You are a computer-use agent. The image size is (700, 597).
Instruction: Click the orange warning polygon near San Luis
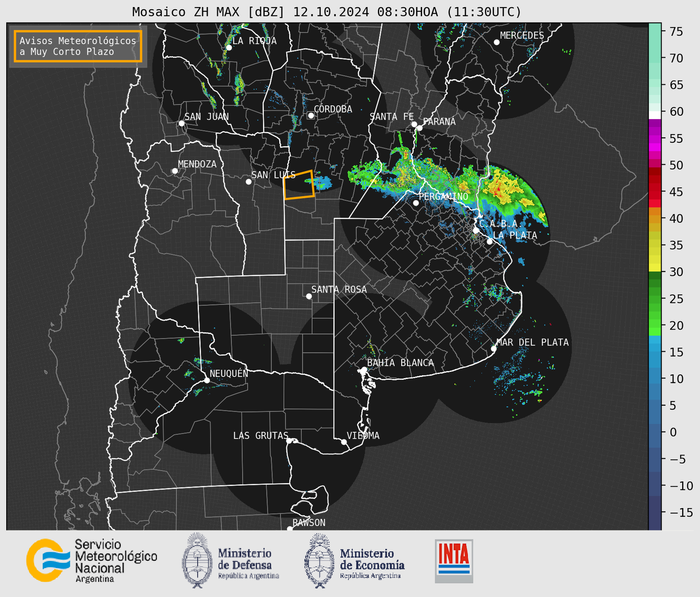[x=299, y=185]
